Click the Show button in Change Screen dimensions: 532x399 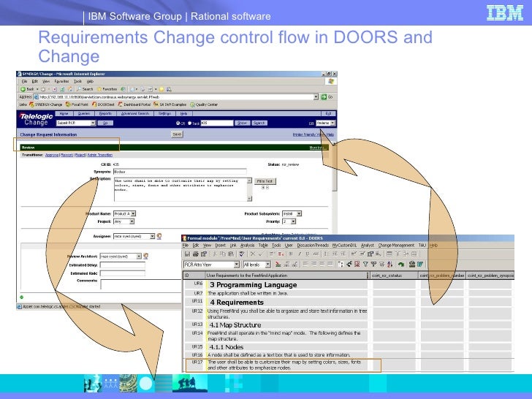(x=243, y=123)
